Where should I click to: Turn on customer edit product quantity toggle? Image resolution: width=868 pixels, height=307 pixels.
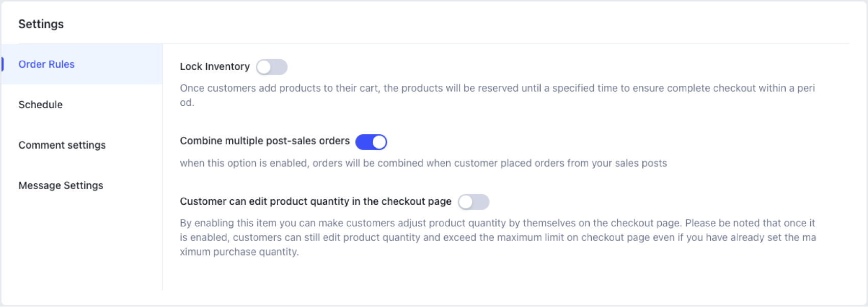tap(473, 202)
